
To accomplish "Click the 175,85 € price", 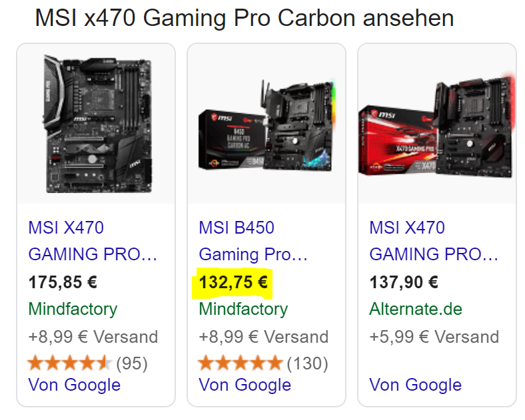I will click(x=63, y=282).
